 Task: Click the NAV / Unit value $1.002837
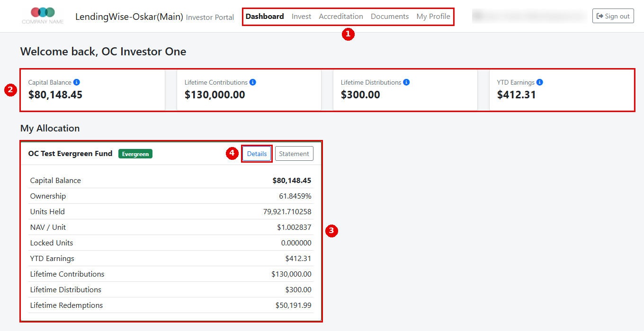pyautogui.click(x=294, y=227)
